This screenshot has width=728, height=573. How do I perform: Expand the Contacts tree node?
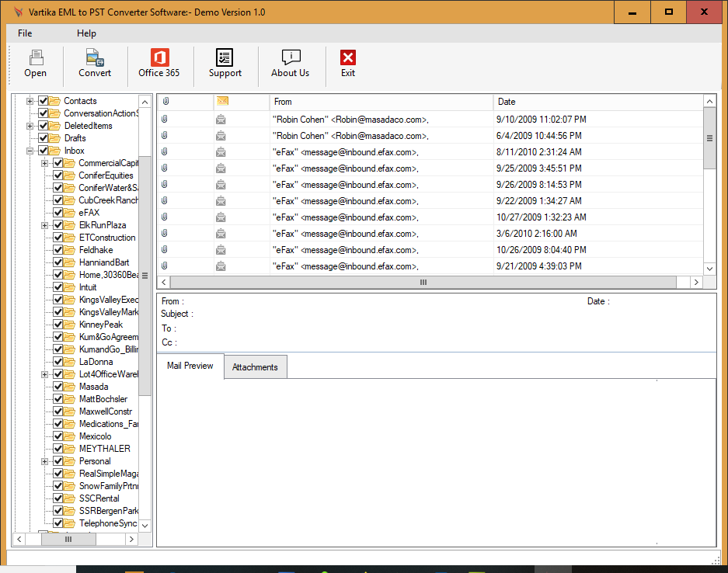30,101
